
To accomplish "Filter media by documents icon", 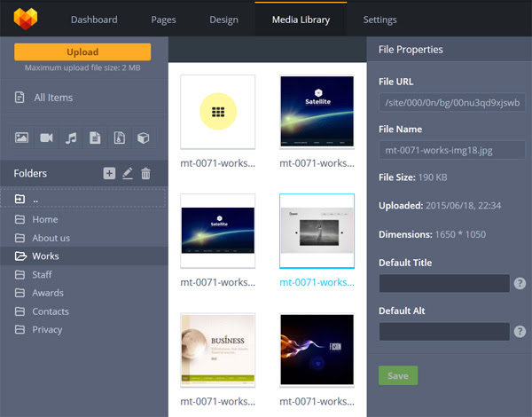I will (95, 138).
